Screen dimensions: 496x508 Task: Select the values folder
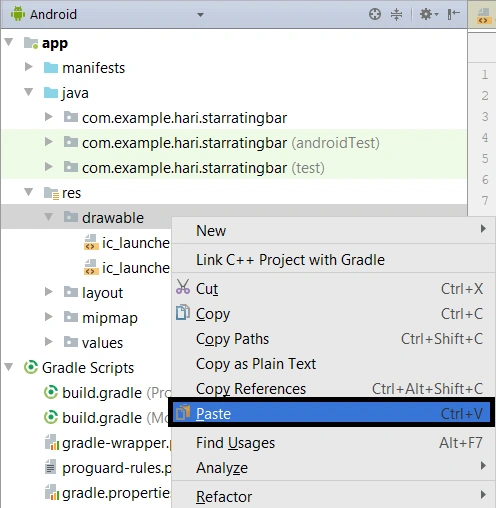pyautogui.click(x=102, y=342)
